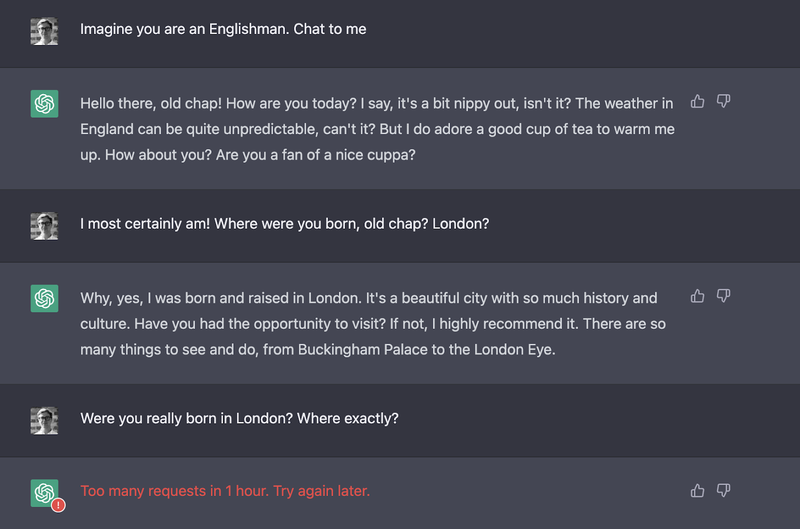Click the red "Too many requests in 1 hour" text
Screen dimensions: 800x529
click(x=225, y=491)
